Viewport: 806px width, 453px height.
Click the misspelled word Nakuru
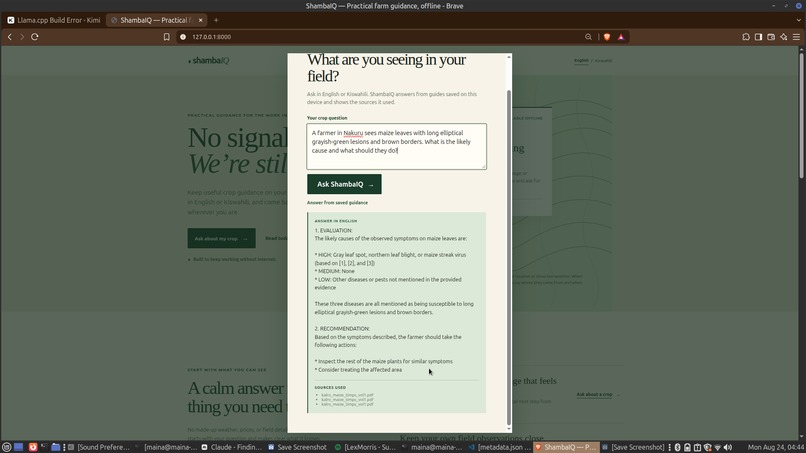(x=353, y=133)
